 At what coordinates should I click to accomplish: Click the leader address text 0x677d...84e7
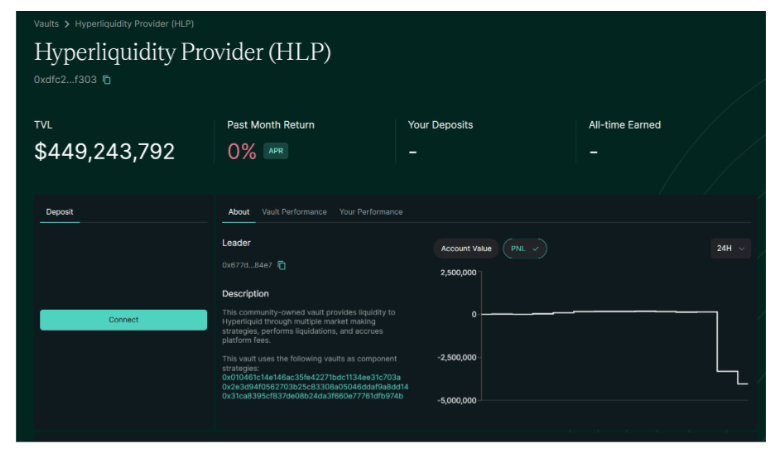(x=247, y=265)
